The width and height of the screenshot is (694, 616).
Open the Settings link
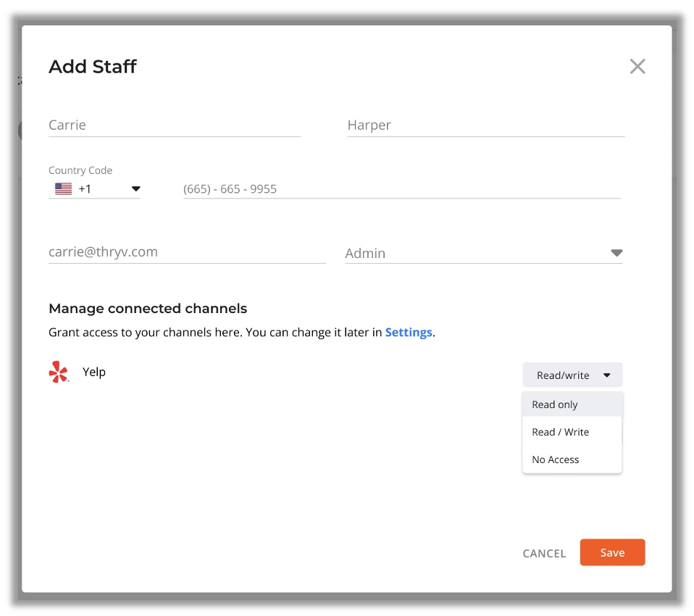tap(409, 333)
